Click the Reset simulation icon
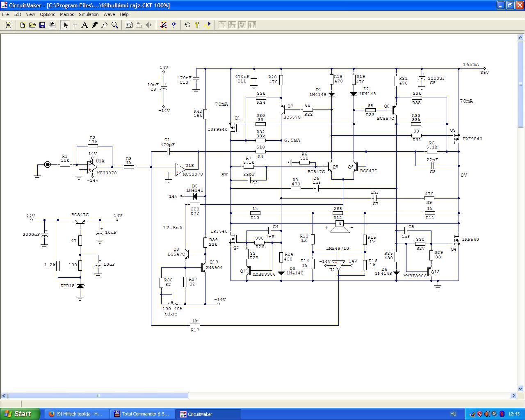 [x=187, y=25]
